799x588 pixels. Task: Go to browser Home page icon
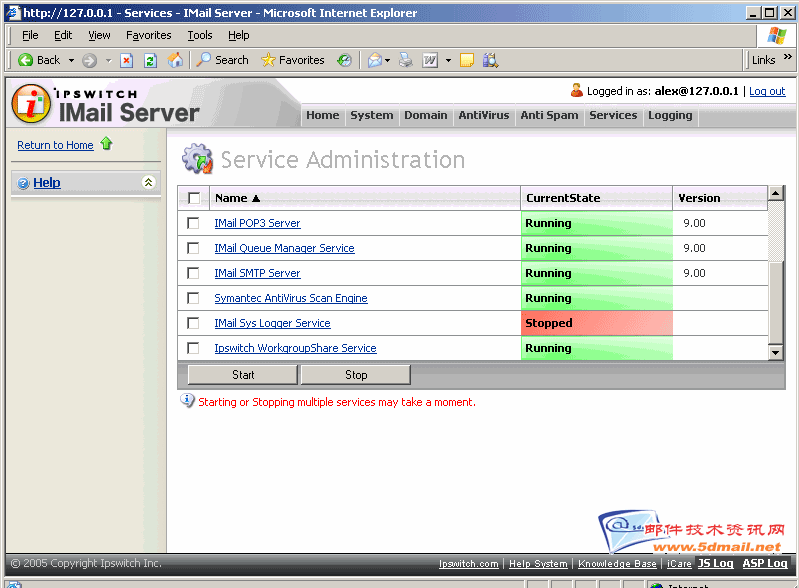coord(175,60)
